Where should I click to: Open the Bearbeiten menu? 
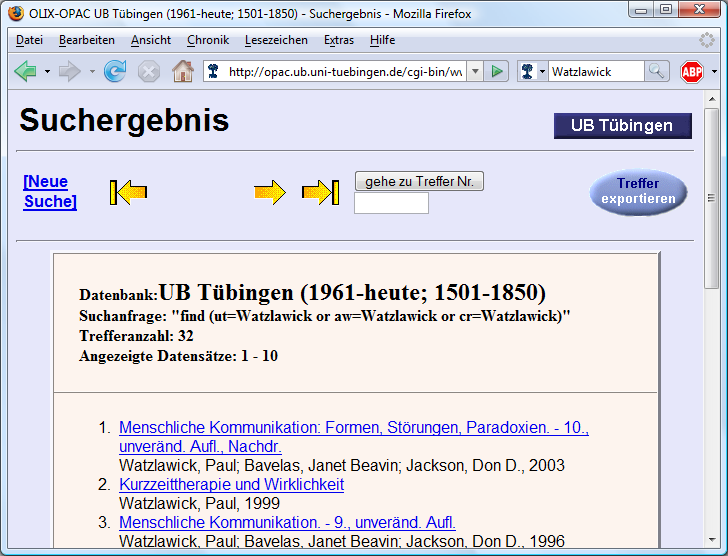[x=87, y=40]
